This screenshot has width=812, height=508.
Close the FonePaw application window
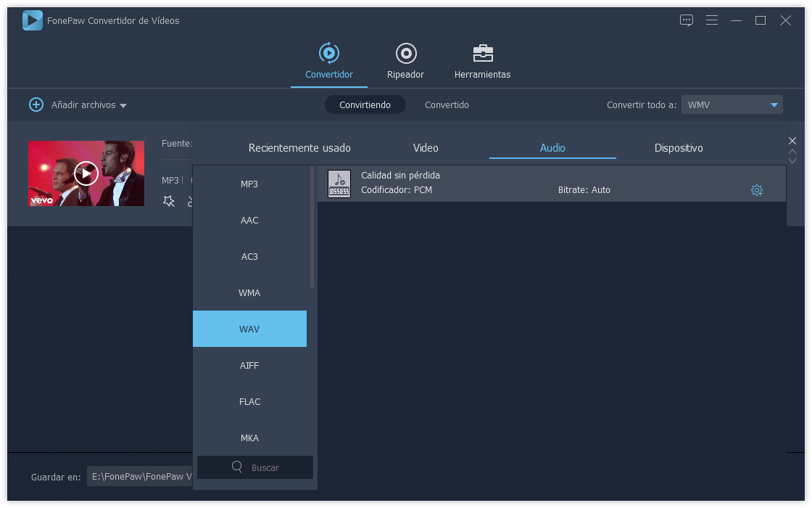[x=786, y=20]
